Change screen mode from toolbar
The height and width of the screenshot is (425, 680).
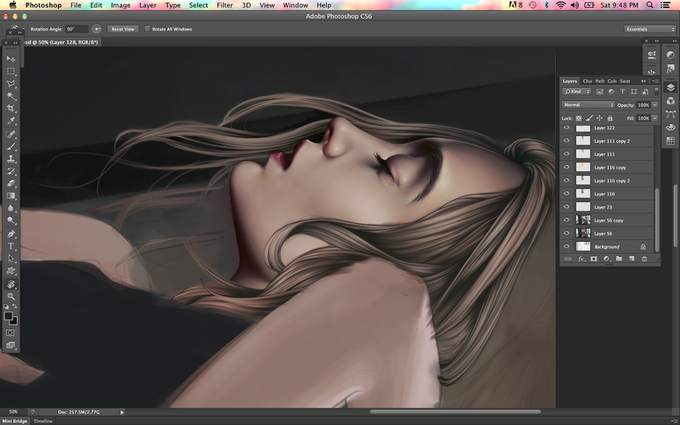pos(10,345)
